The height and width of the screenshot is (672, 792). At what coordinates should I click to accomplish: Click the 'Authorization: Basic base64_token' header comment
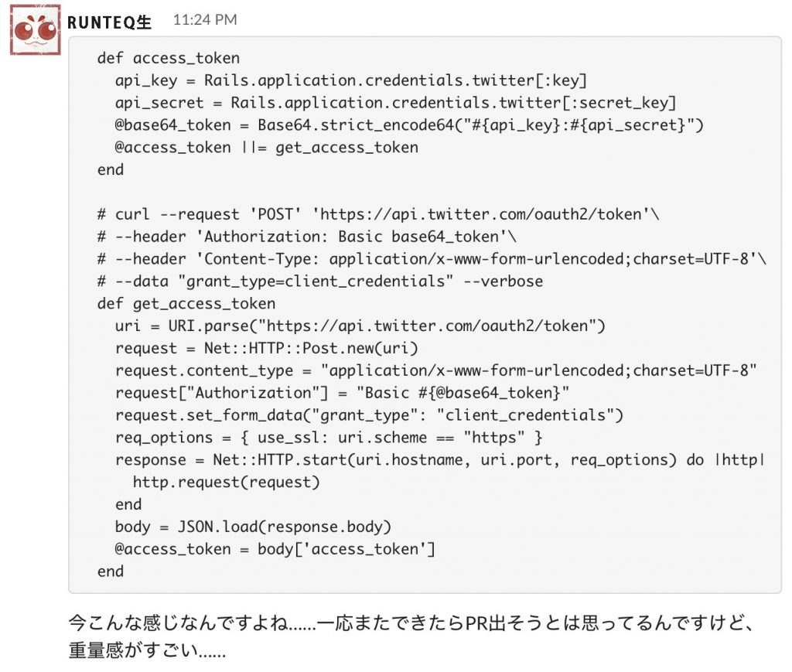pos(306,237)
